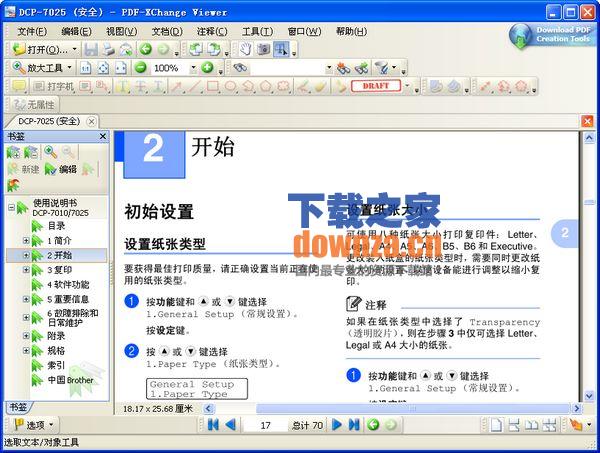Viewport: 600px width, 453px height.
Task: Click the green minus zoom out button
Action: 141,68
